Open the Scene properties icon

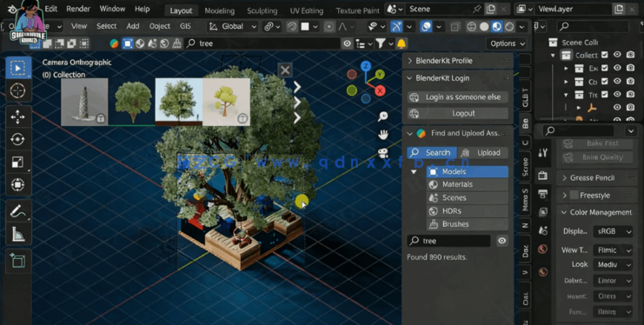pos(542,230)
